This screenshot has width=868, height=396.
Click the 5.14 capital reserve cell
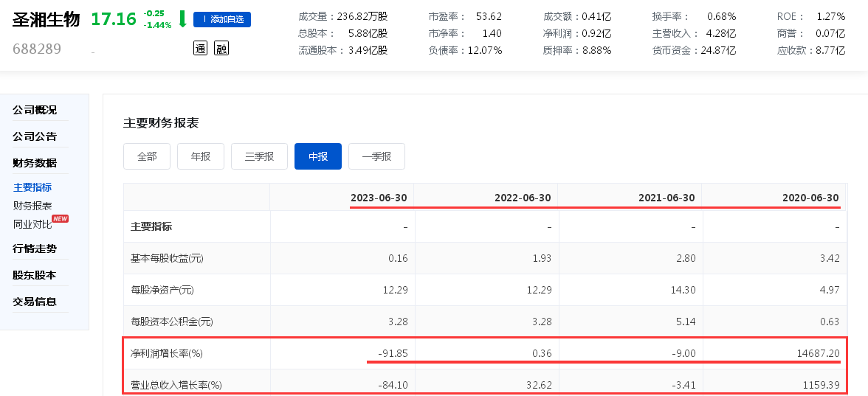pyautogui.click(x=686, y=322)
